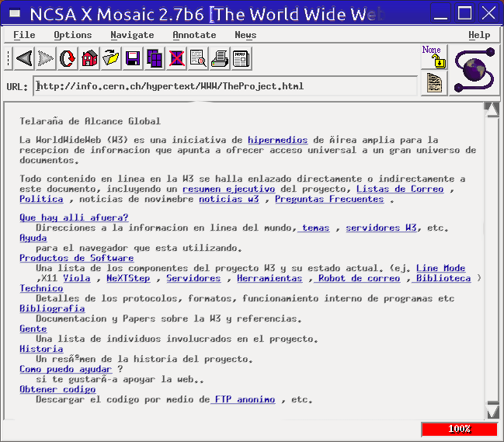
Task: Click the scrollbar down arrow
Action: tap(492, 410)
